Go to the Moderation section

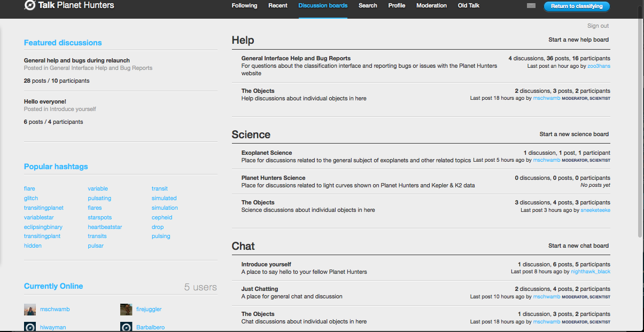(431, 5)
